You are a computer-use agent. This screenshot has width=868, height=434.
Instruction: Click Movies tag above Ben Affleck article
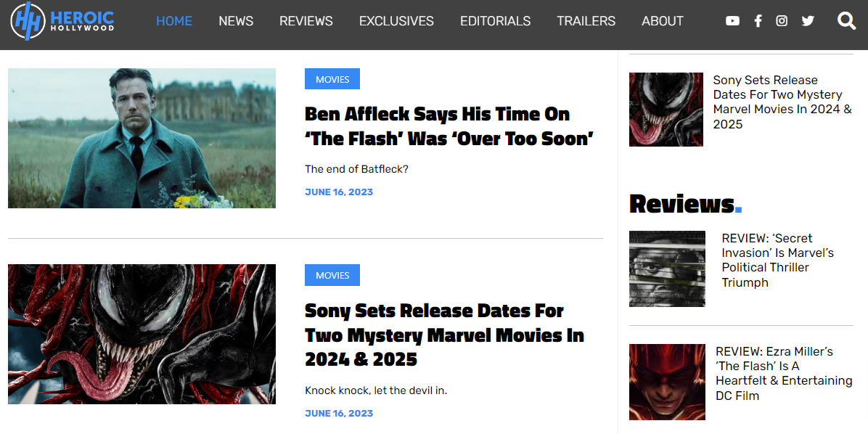pyautogui.click(x=332, y=79)
